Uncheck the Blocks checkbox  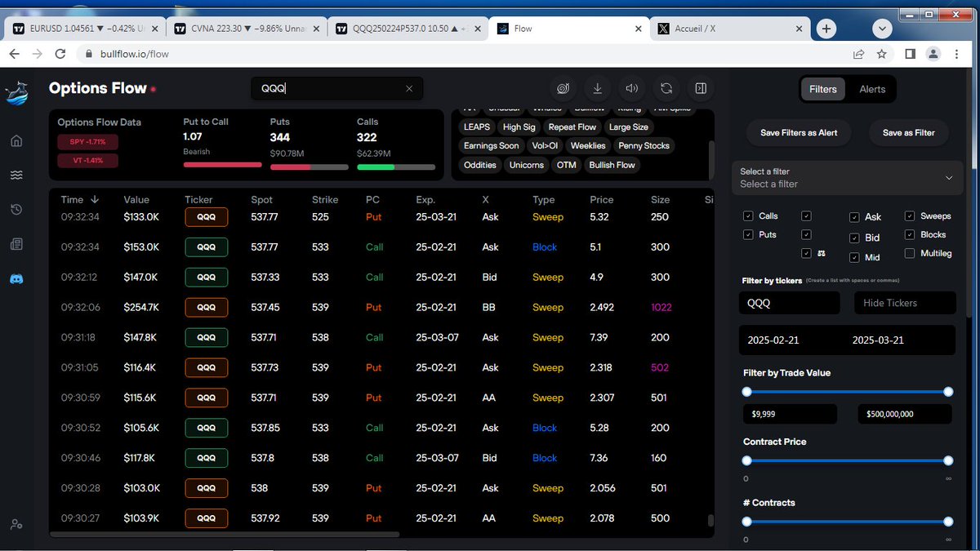pos(910,235)
